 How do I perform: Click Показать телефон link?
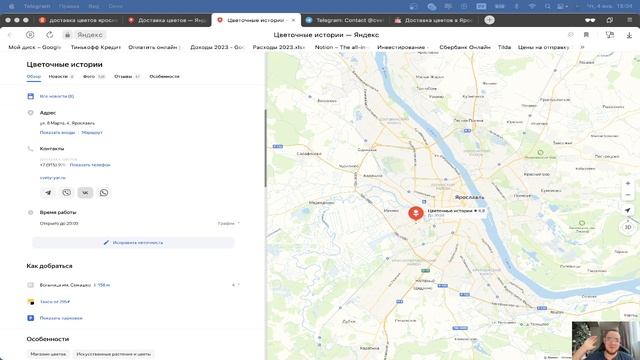point(90,165)
